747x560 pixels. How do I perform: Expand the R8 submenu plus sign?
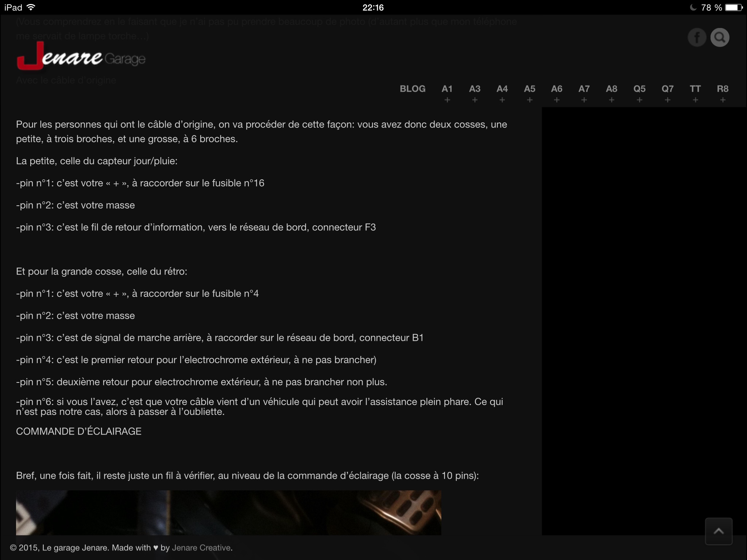[722, 100]
